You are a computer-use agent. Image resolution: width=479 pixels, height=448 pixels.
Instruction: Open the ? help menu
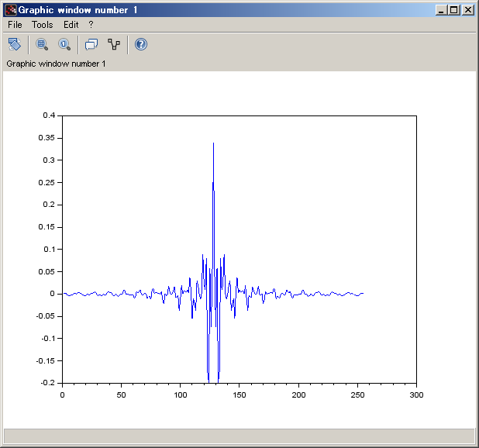91,25
